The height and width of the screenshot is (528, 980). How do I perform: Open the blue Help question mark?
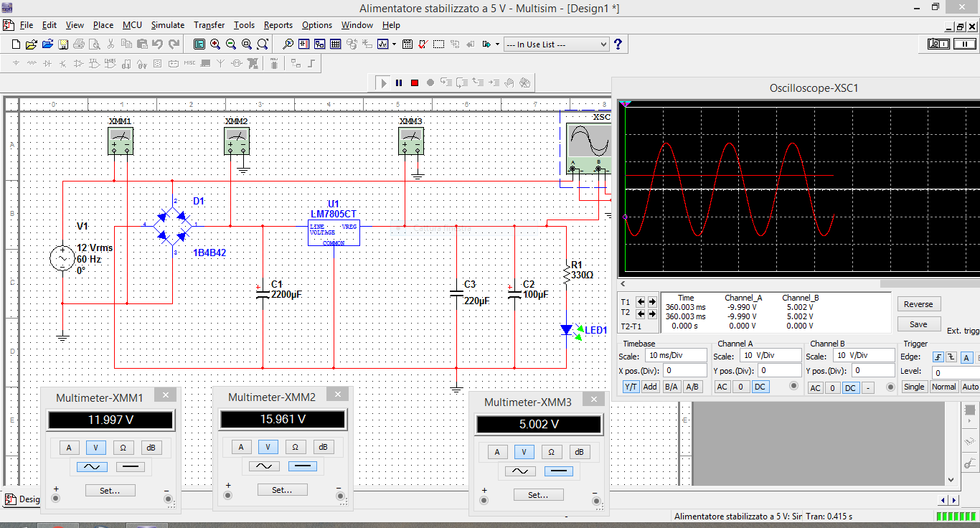(x=618, y=44)
